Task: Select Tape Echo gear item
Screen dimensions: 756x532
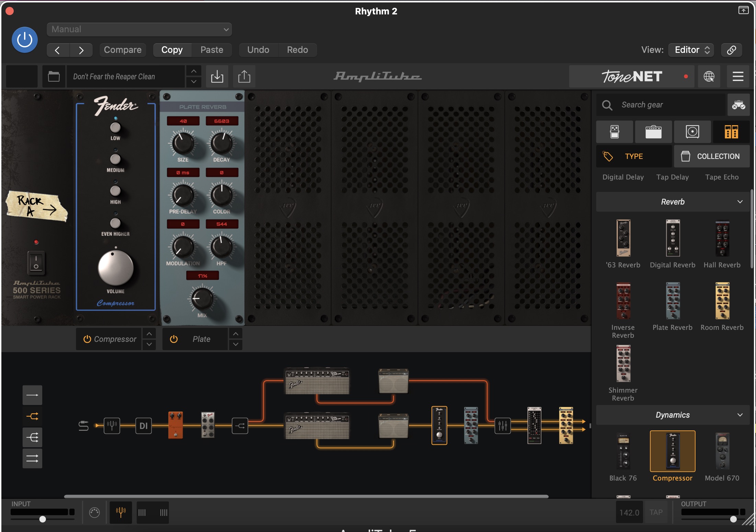Action: [x=722, y=177]
